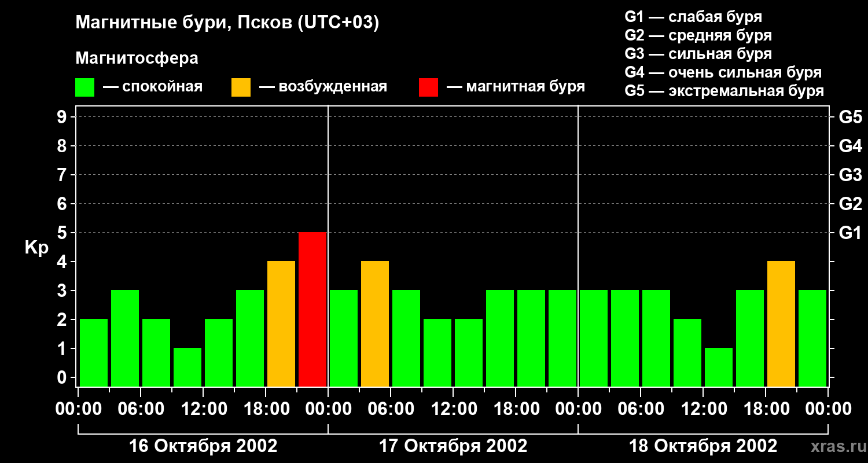Select the 09:00–12:00 green bar on 17 October
This screenshot has width=868, height=463.
(x=437, y=353)
